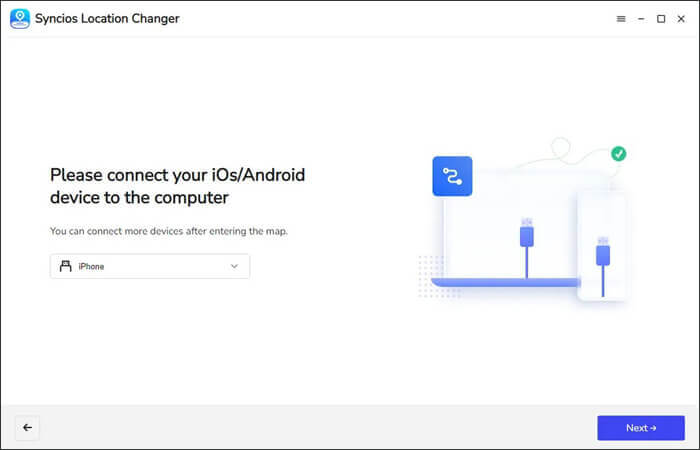
Task: Open the hamburger menu in title bar
Action: (621, 19)
